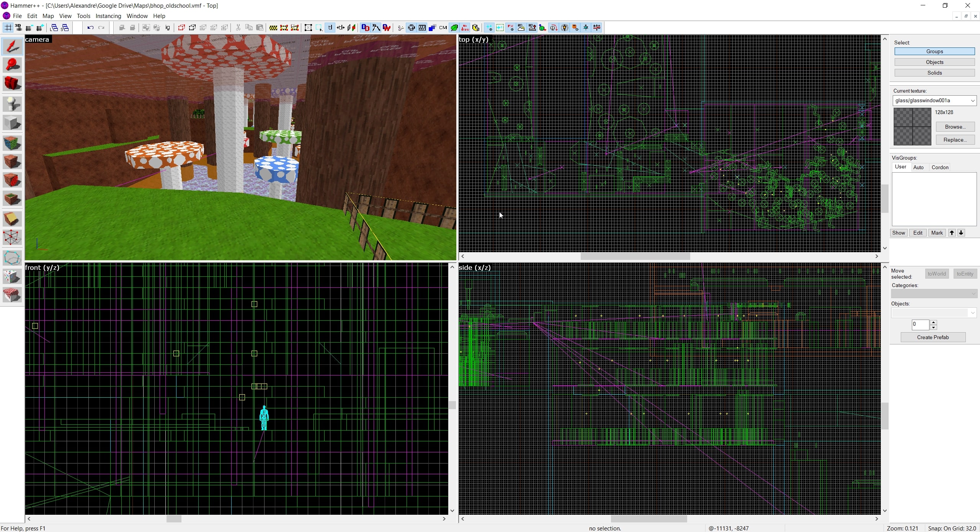Screen dimensions: 980x532
Task: Expand the Categories dropdown
Action: pos(973,294)
